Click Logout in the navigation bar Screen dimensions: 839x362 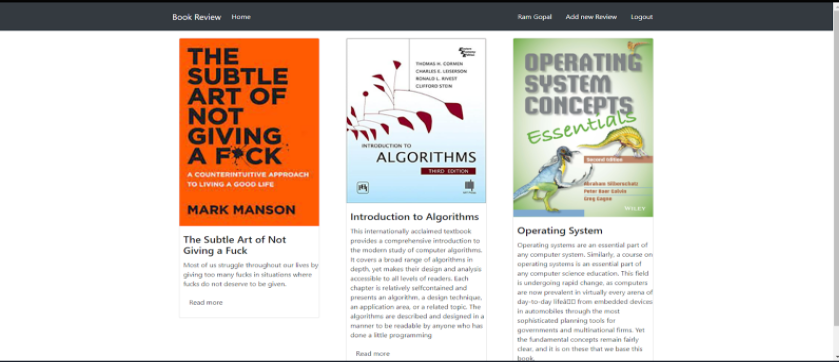tap(642, 17)
